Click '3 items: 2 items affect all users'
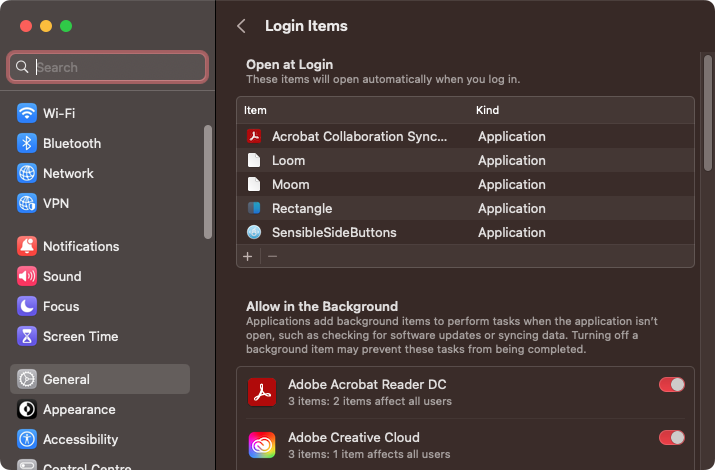 370,401
